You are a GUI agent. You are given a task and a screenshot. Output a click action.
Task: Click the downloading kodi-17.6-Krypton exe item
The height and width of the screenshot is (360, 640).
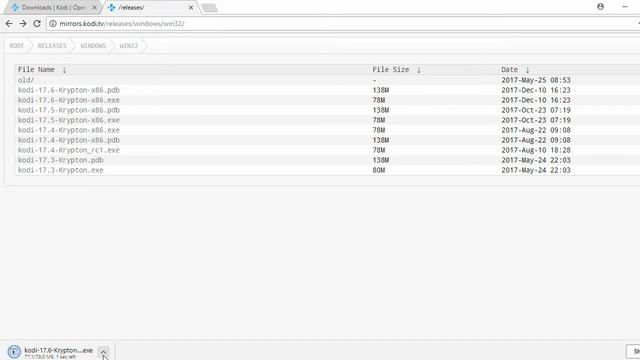click(58, 350)
